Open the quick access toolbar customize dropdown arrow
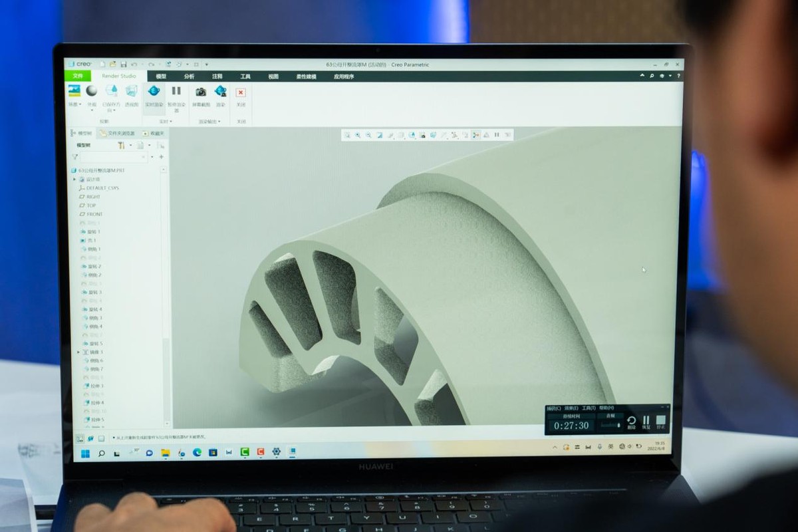 tap(206, 65)
